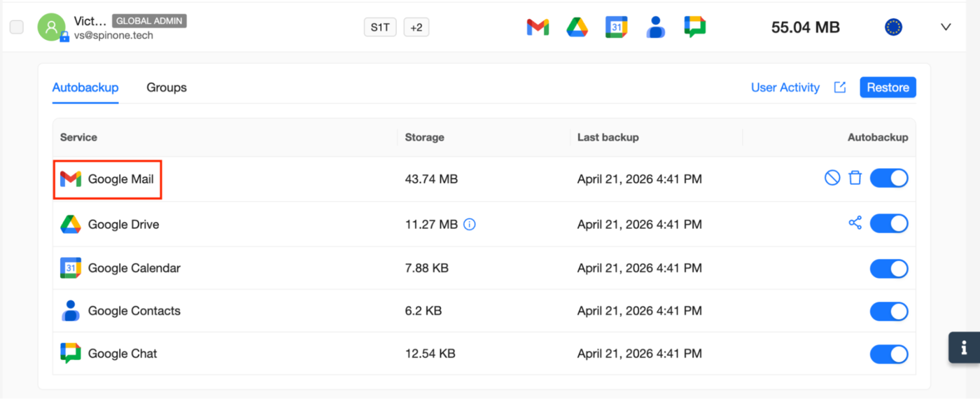Check the user row selection checkbox
The width and height of the screenshot is (980, 399).
(17, 27)
